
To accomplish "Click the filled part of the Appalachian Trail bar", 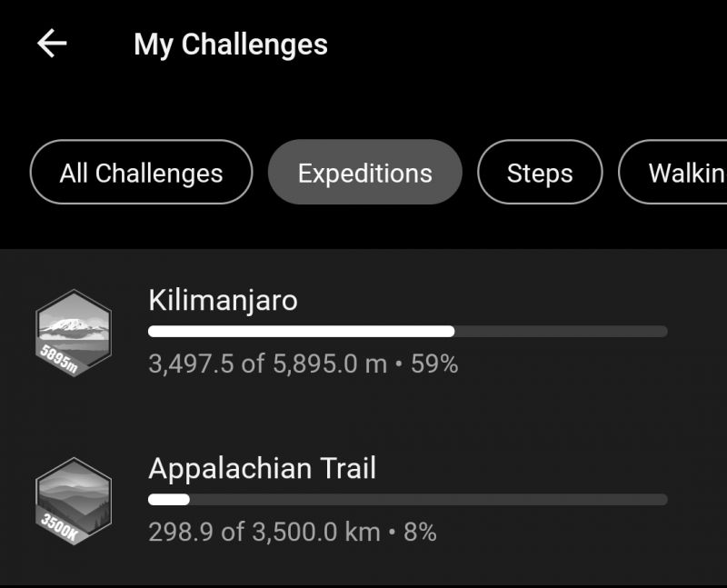I will 169,500.
